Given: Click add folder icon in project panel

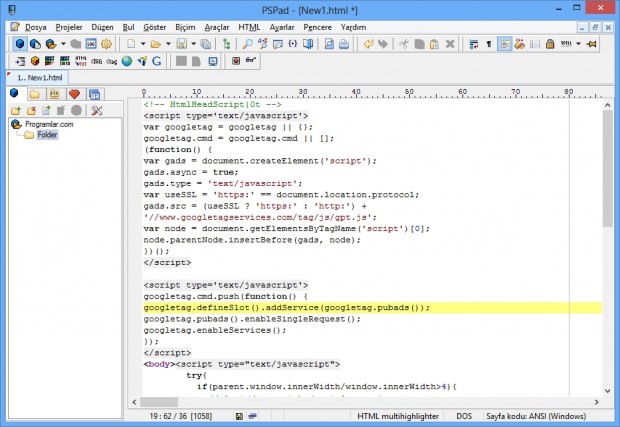Looking at the screenshot, I should pos(16,111).
